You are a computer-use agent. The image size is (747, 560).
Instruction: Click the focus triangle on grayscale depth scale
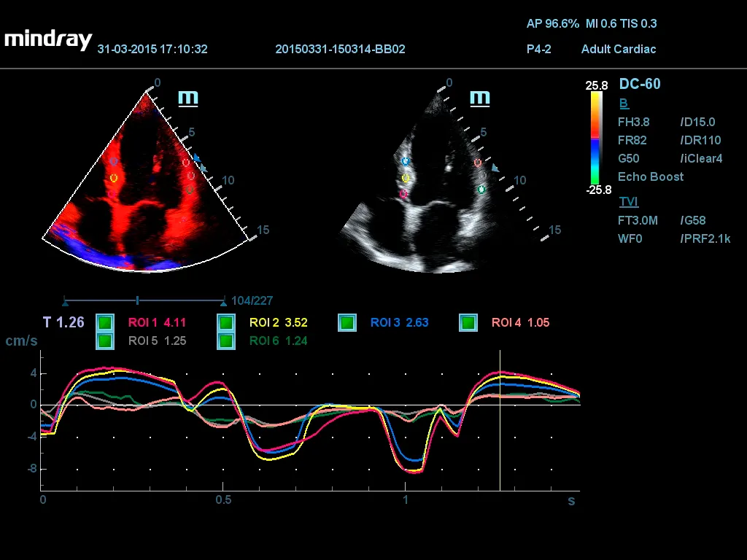pos(495,168)
